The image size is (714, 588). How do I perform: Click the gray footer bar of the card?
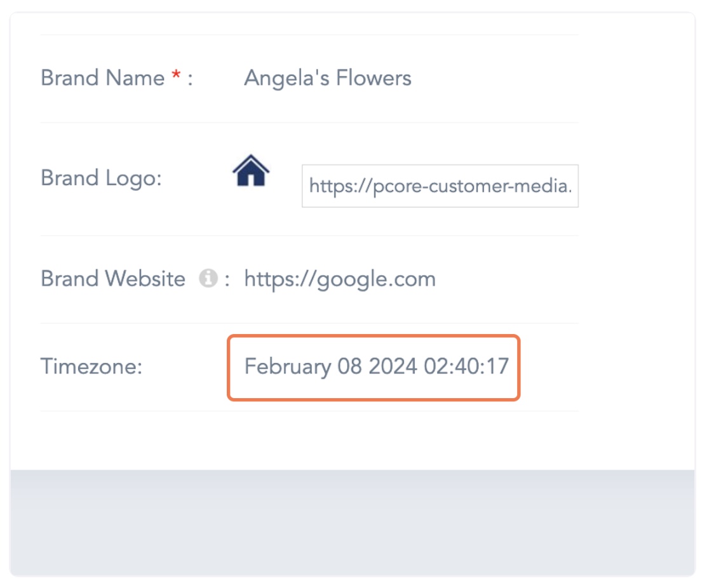[x=353, y=521]
